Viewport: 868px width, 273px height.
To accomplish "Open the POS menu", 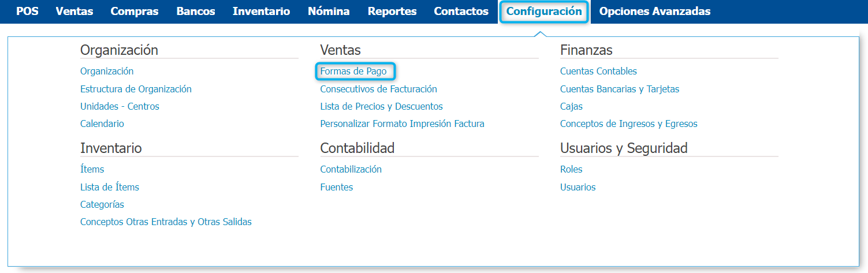I will [27, 11].
